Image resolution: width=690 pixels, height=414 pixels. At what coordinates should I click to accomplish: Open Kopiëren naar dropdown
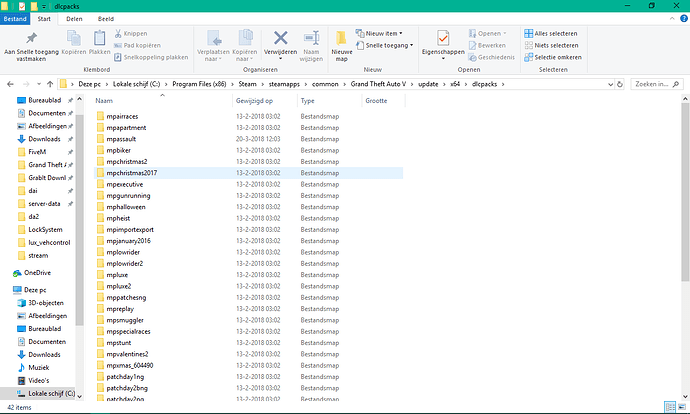(245, 46)
